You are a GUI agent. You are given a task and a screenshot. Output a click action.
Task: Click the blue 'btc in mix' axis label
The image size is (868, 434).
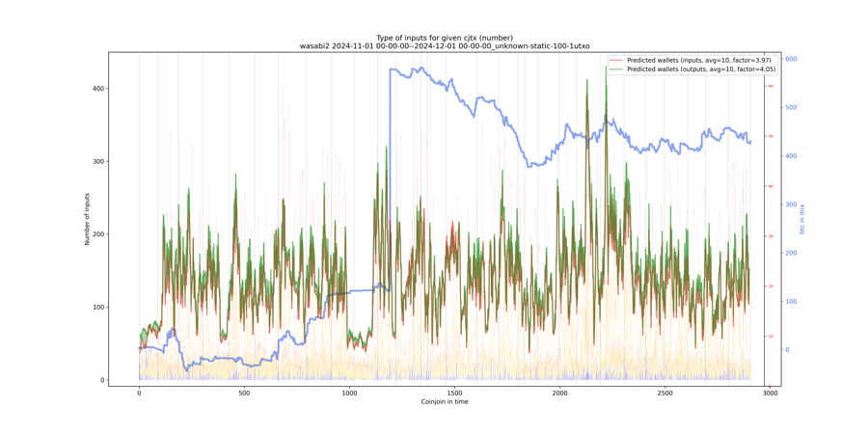[x=801, y=218]
